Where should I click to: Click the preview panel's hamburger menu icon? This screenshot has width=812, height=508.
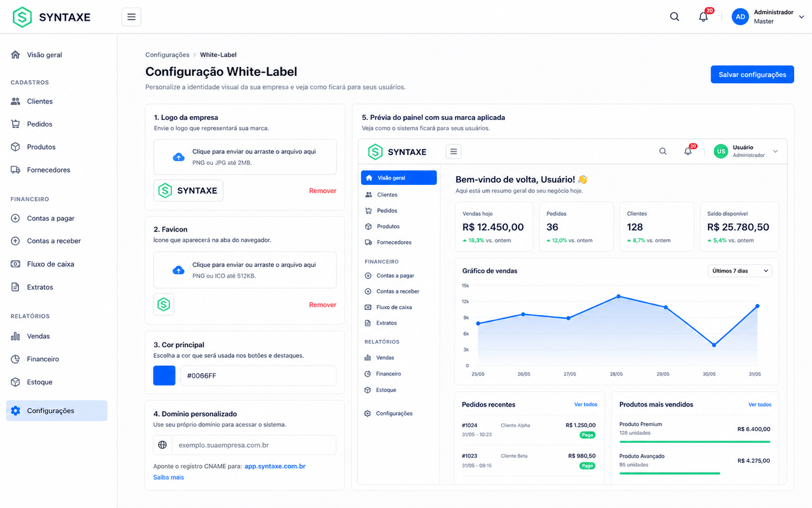tap(454, 151)
